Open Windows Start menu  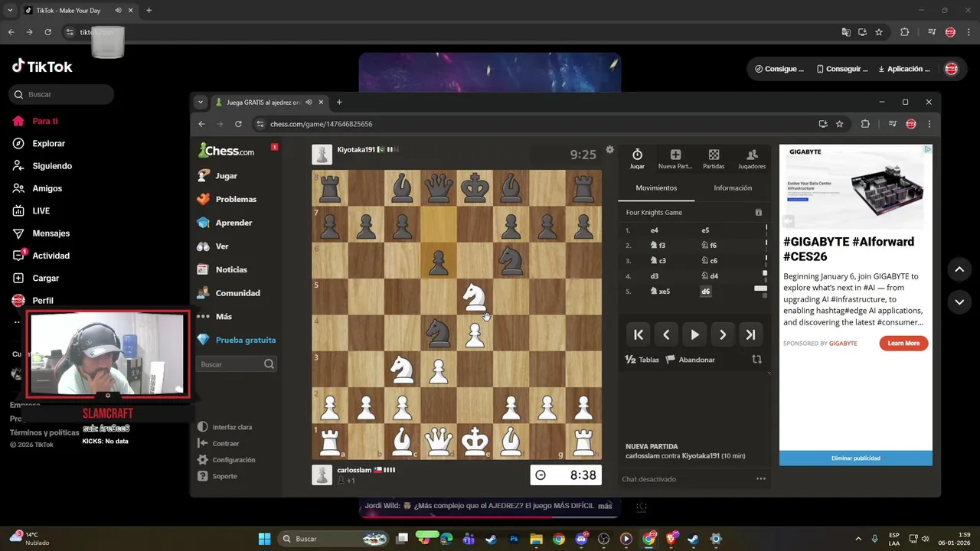click(264, 539)
